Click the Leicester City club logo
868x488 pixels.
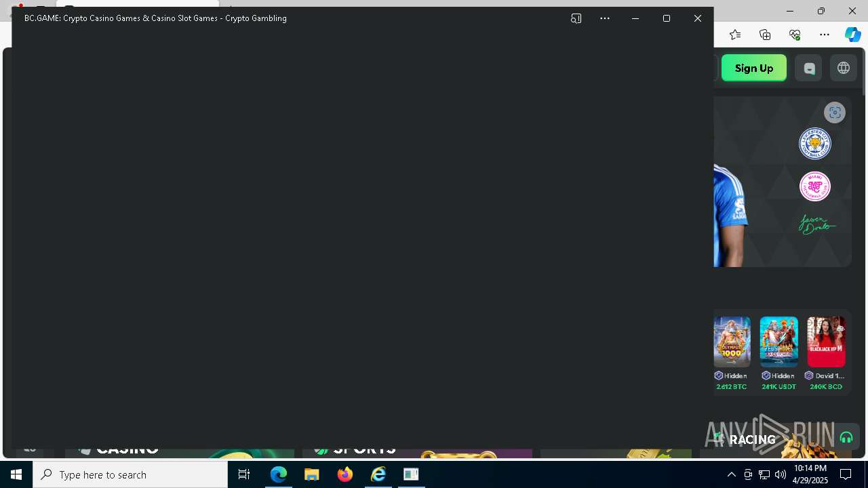coord(815,144)
